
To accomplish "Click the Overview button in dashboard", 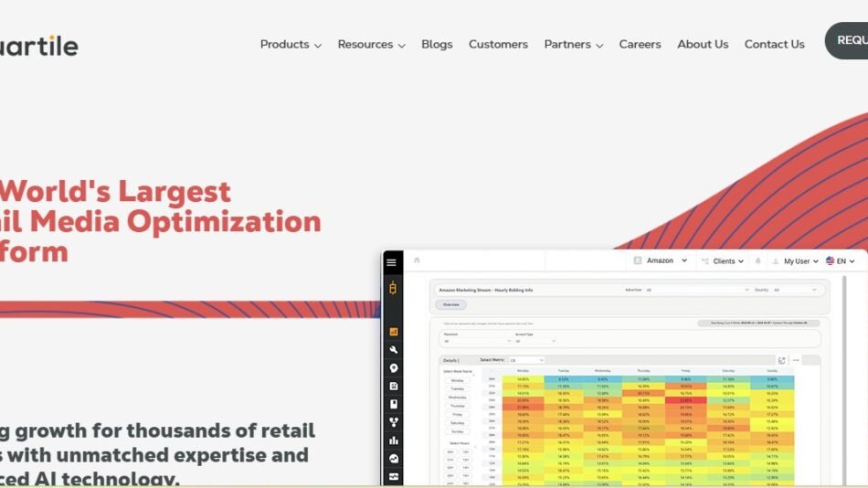I will pyautogui.click(x=451, y=304).
